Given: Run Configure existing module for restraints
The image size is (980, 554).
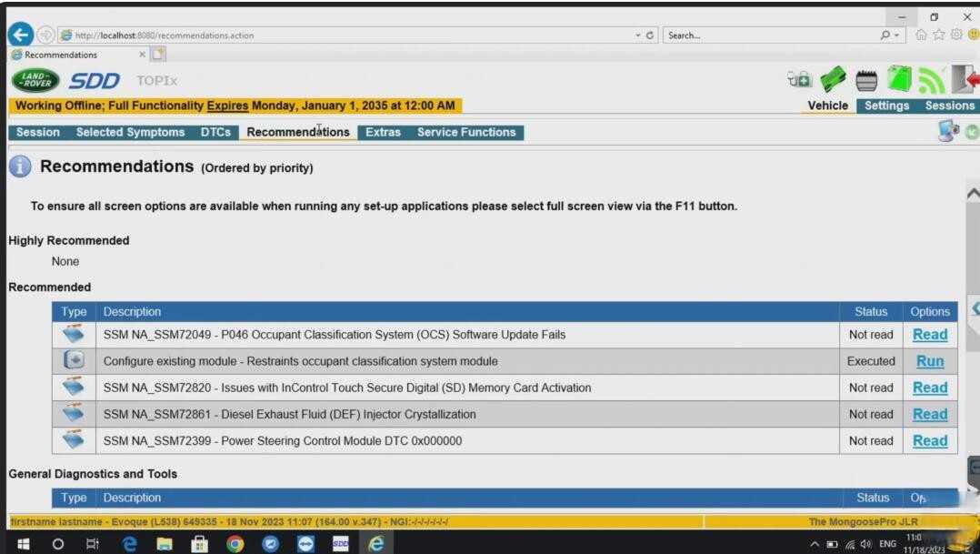Looking at the screenshot, I should pos(929,361).
